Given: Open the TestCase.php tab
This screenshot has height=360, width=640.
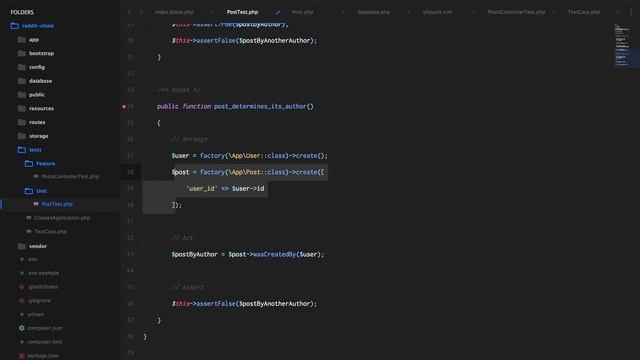Looking at the screenshot, I should click(x=584, y=12).
